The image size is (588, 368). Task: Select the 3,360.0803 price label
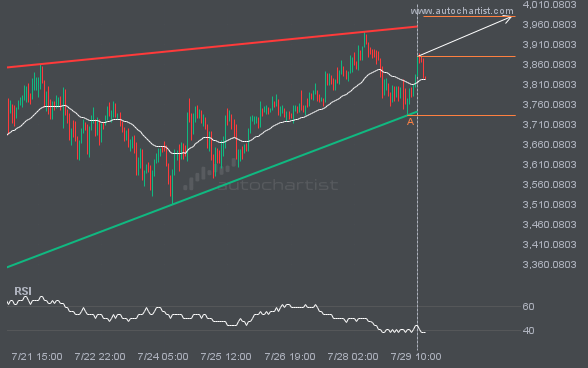[549, 264]
